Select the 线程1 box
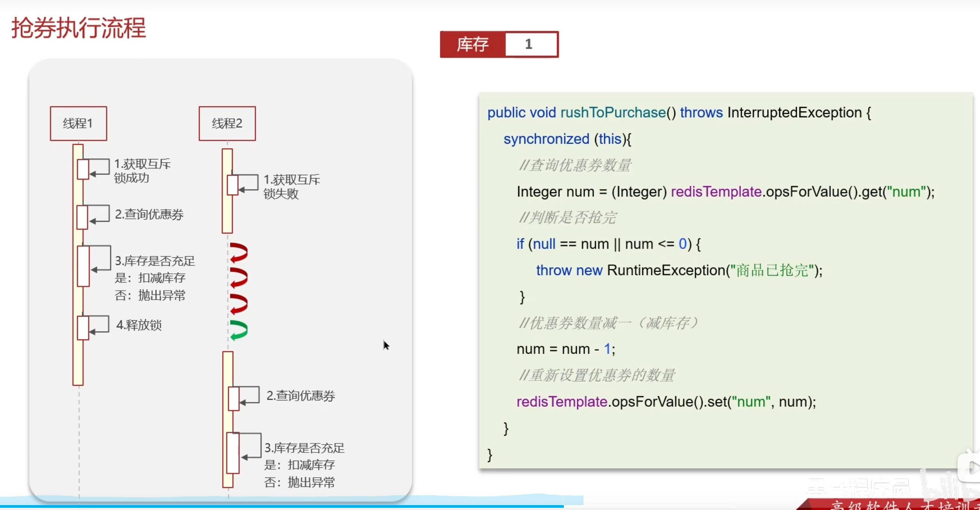 point(79,123)
